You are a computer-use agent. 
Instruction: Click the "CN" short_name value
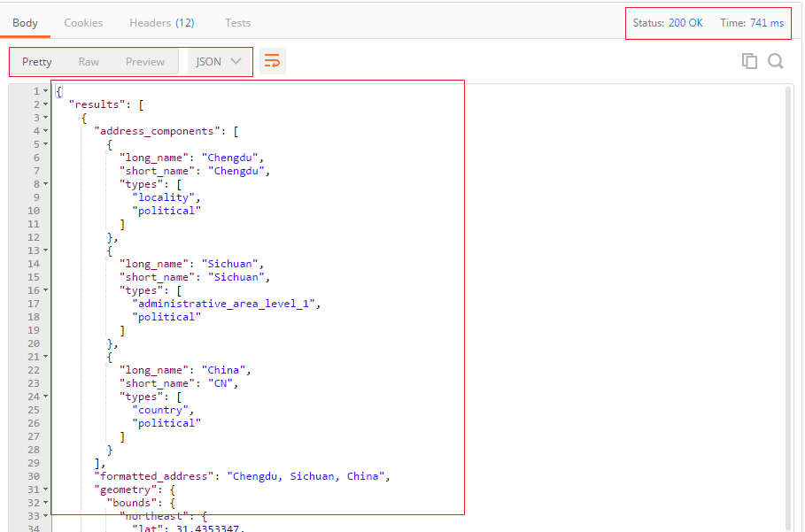click(221, 383)
